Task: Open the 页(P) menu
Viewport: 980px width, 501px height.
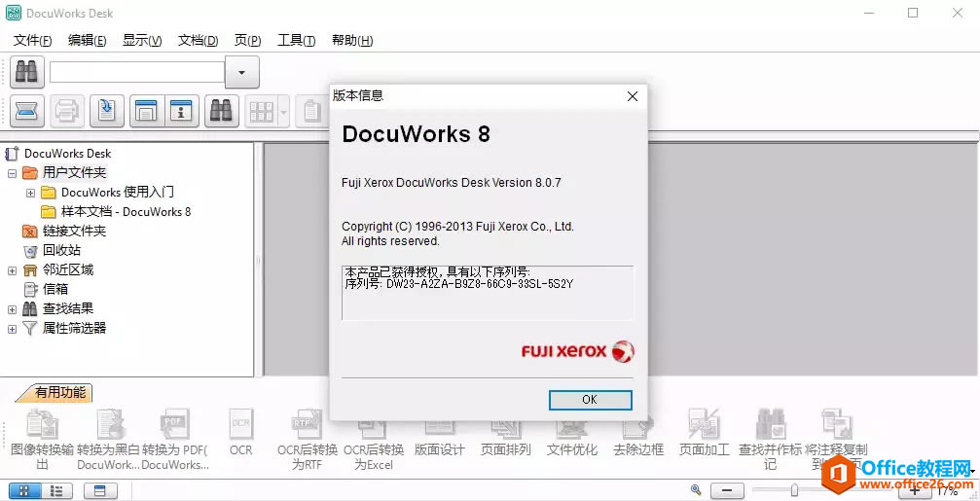Action: [247, 41]
